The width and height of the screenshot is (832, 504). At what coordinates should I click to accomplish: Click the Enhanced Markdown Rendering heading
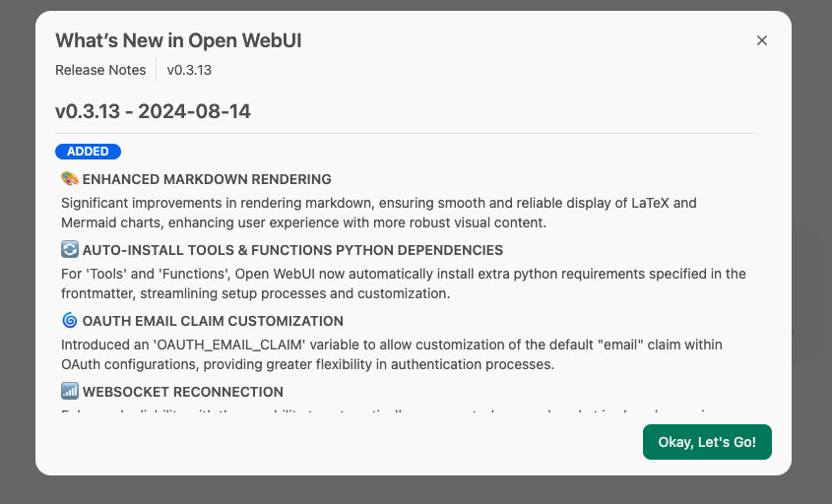click(207, 179)
